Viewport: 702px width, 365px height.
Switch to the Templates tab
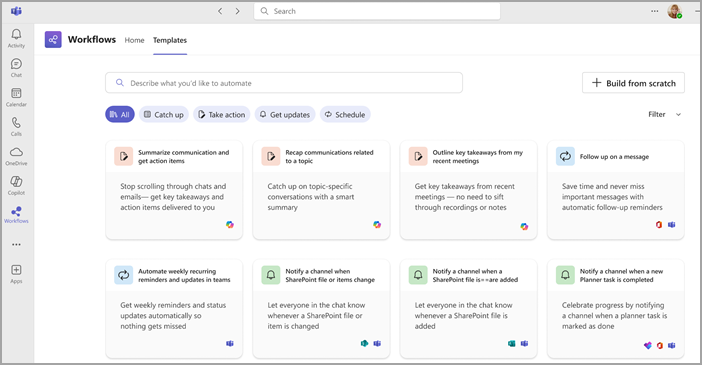170,40
